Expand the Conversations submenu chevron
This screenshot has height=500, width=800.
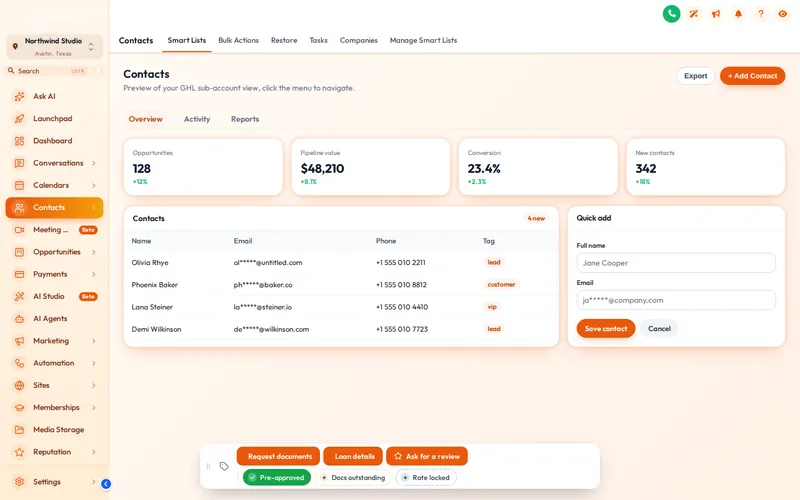click(94, 163)
